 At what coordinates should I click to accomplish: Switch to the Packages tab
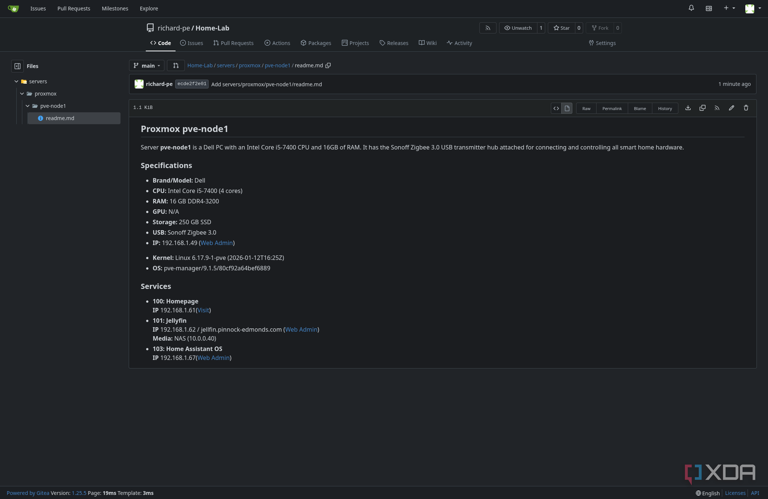pos(316,43)
